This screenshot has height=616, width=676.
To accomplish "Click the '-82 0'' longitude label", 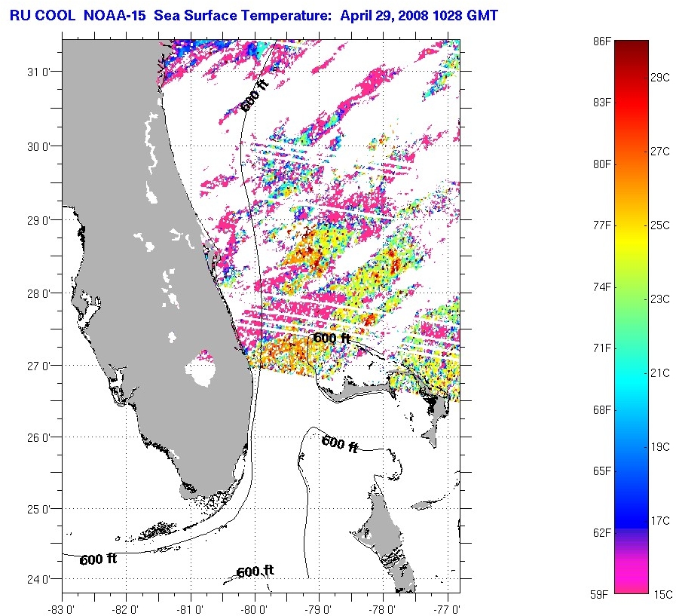I will 125,609.
